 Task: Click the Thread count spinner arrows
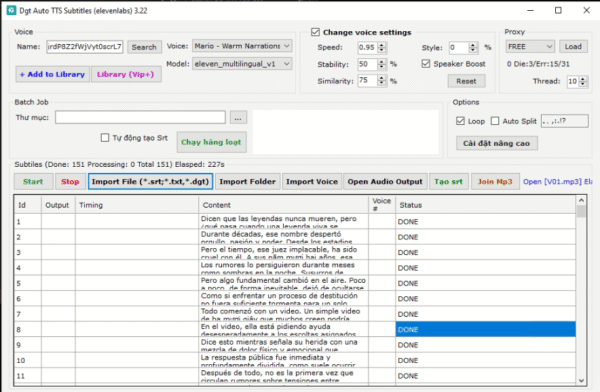[x=583, y=81]
